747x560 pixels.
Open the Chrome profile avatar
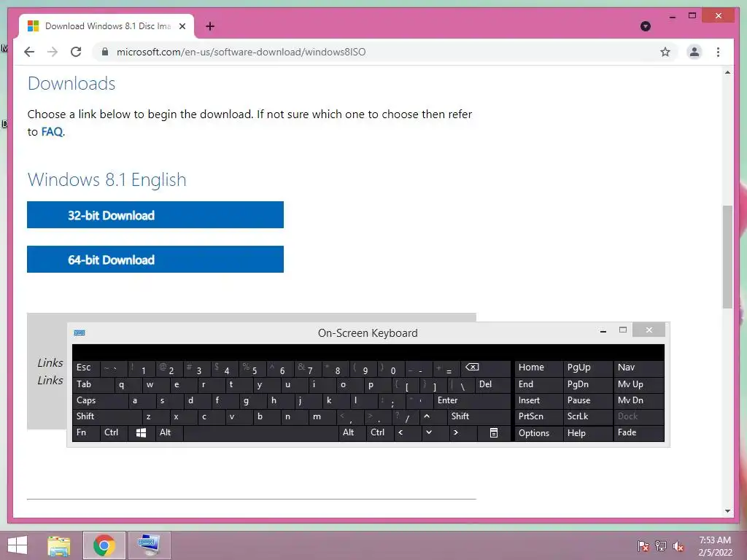coord(694,52)
